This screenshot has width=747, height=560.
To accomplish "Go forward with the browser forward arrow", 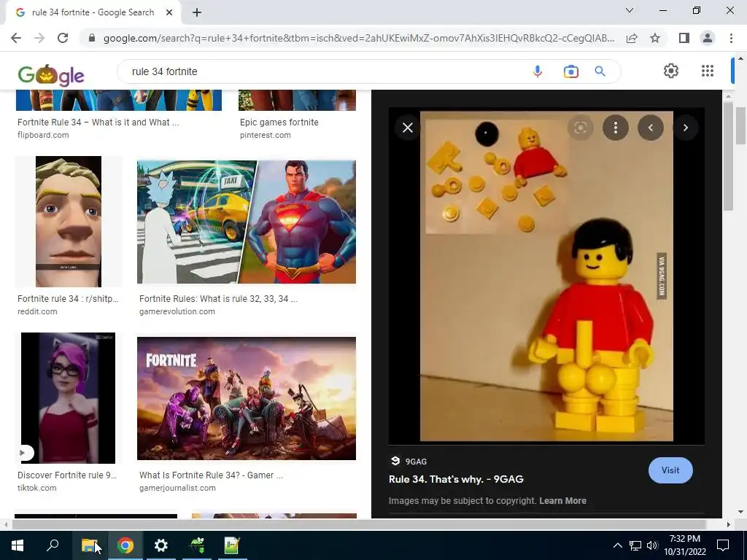I will pyautogui.click(x=39, y=38).
